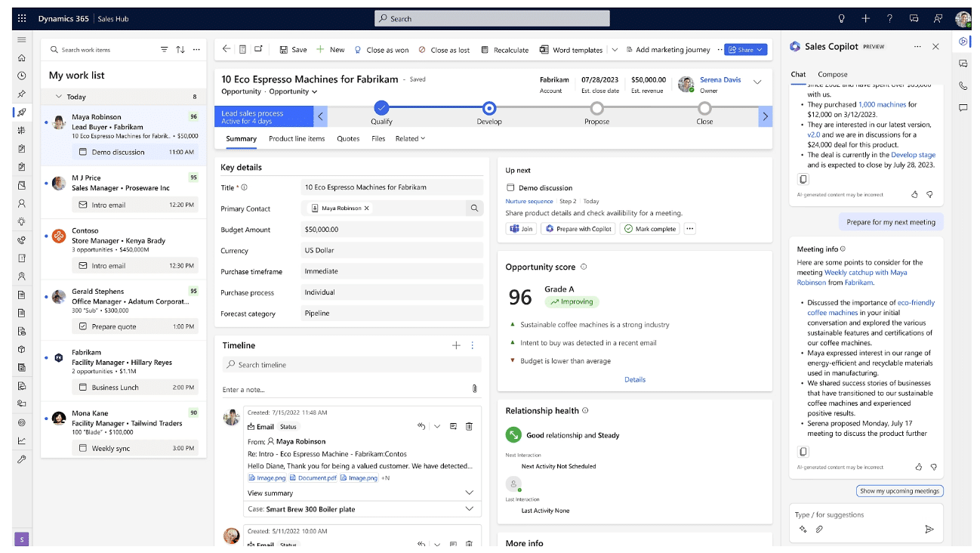980x553 pixels.
Task: Click the chat icon in top bar
Action: pos(914,18)
